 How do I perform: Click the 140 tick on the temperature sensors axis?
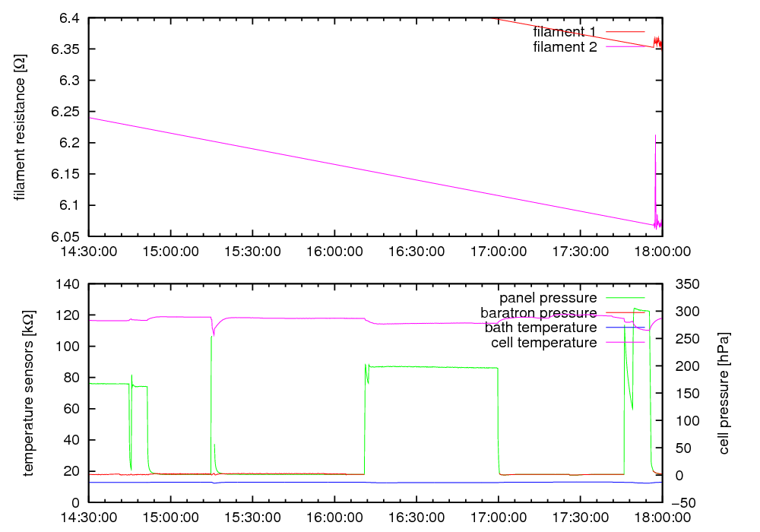pos(69,283)
